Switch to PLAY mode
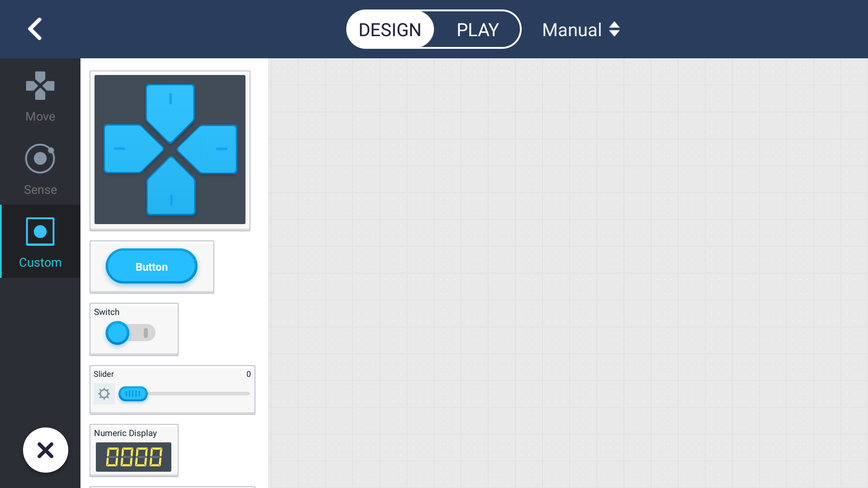Viewport: 868px width, 488px height. (477, 30)
